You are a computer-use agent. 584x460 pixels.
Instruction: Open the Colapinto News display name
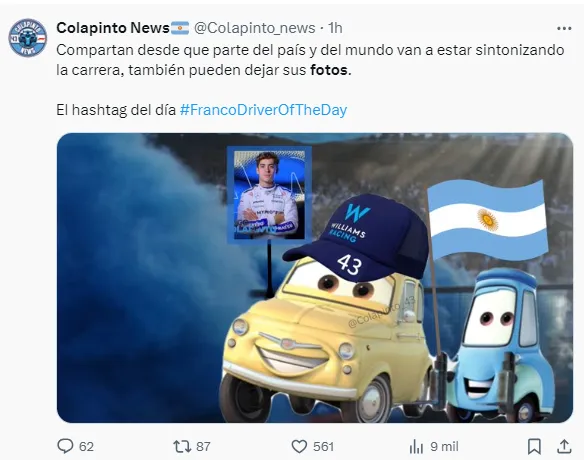tap(113, 28)
